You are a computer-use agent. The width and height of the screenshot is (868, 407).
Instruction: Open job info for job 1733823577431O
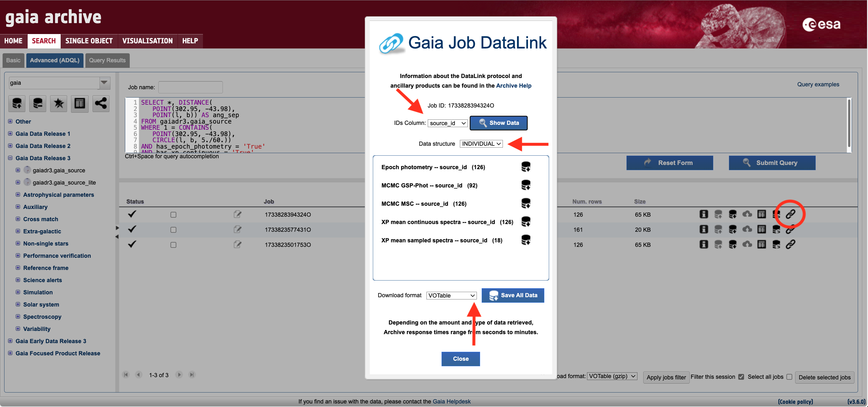coord(704,229)
